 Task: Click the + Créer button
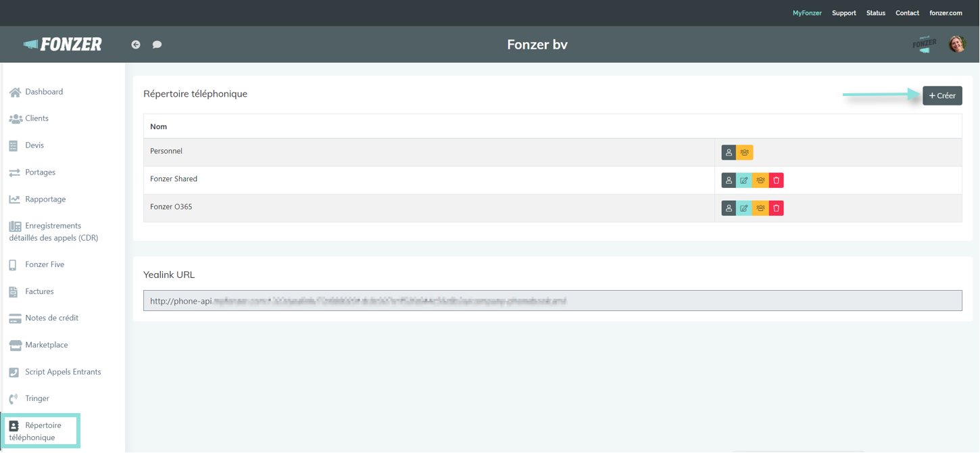point(942,96)
